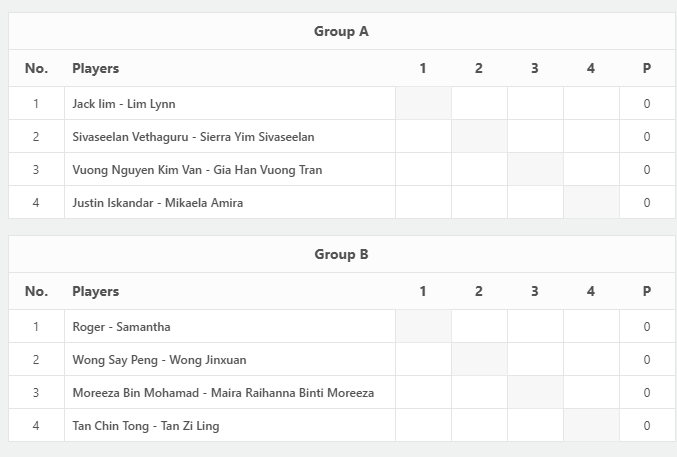Open Wong Say Peng - Wong Jinxuan entry
Screen dimensions: 677x457
click(x=159, y=360)
